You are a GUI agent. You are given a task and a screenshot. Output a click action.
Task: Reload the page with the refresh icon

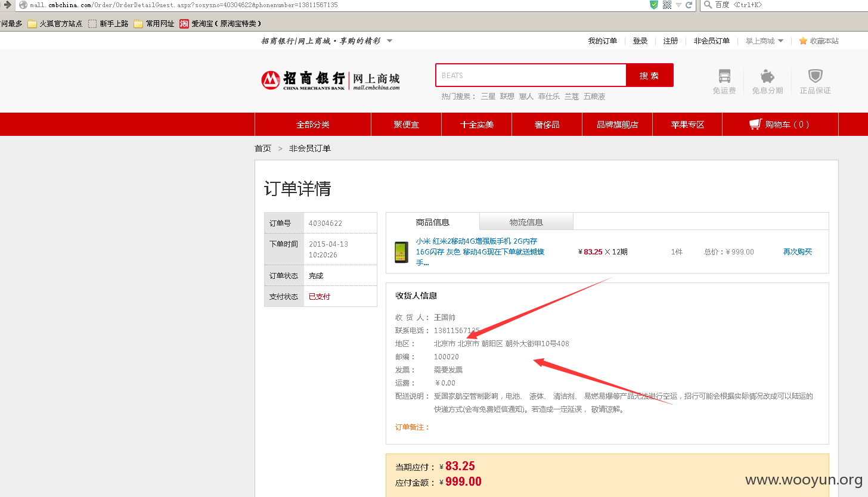point(689,5)
